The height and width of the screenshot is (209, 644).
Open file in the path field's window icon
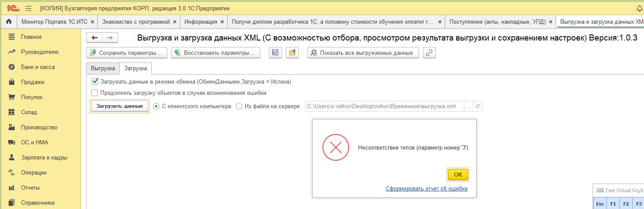coord(478,106)
